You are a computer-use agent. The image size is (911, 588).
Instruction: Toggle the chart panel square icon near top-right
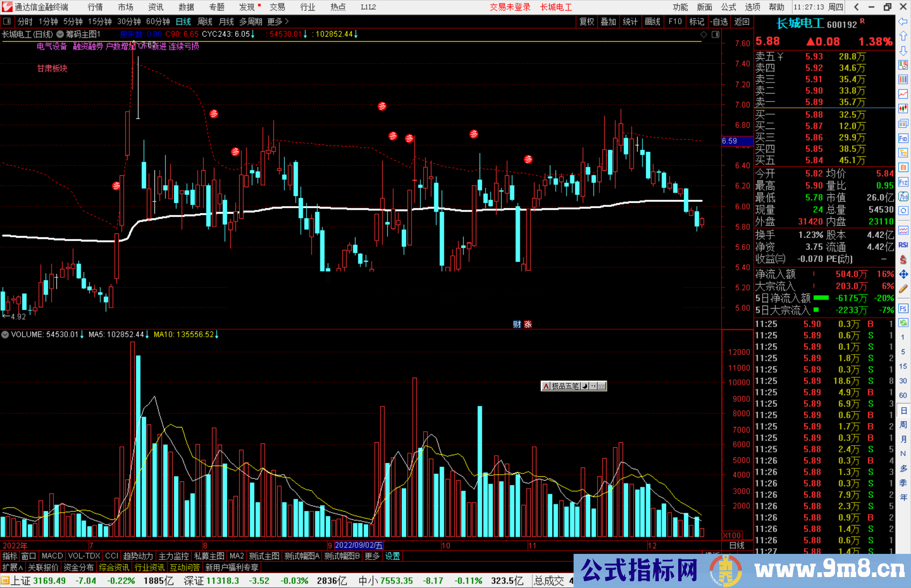point(715,35)
